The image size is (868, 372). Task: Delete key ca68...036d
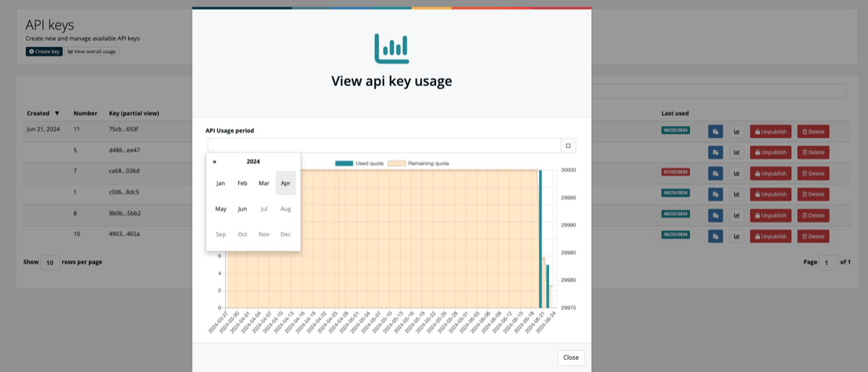813,174
